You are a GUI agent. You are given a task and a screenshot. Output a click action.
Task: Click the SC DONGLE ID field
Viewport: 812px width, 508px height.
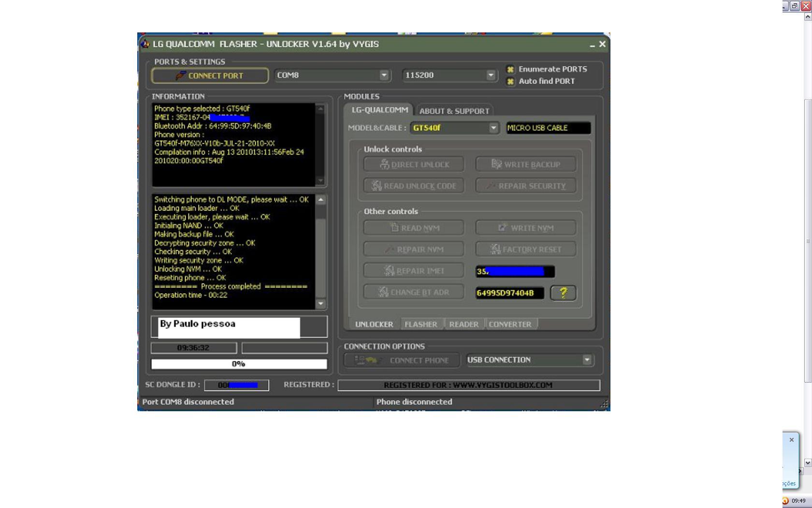(237, 385)
